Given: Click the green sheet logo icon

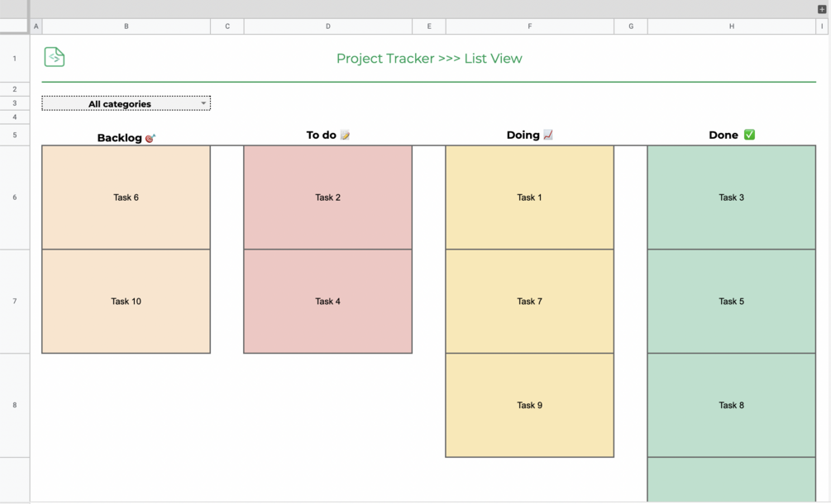Looking at the screenshot, I should click(55, 57).
